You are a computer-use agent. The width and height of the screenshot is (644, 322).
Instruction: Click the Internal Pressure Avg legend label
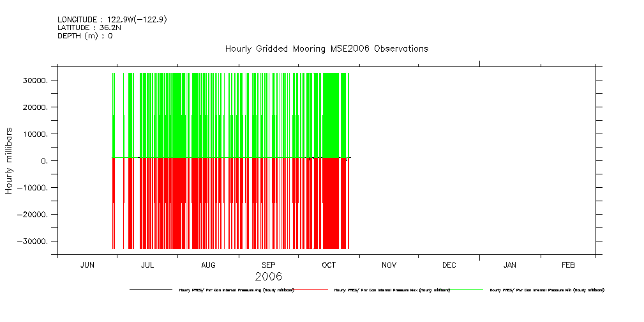coord(236,290)
